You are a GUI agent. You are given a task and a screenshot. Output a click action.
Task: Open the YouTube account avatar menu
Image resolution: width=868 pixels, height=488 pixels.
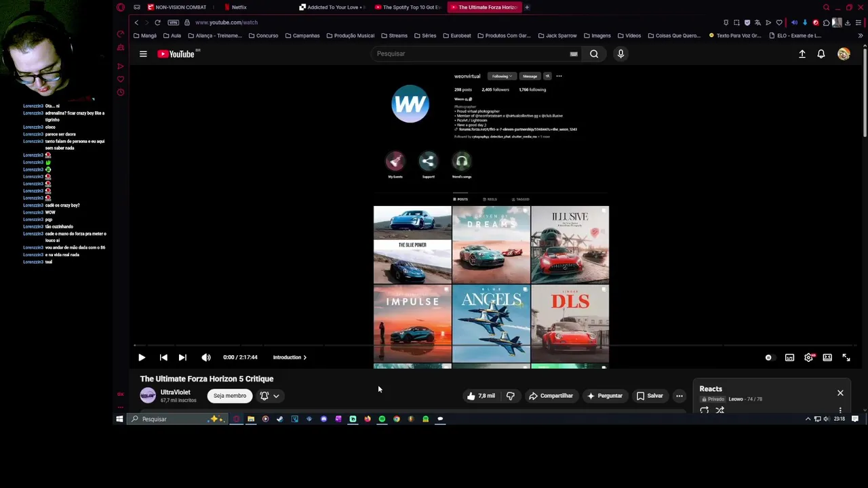[x=844, y=54]
